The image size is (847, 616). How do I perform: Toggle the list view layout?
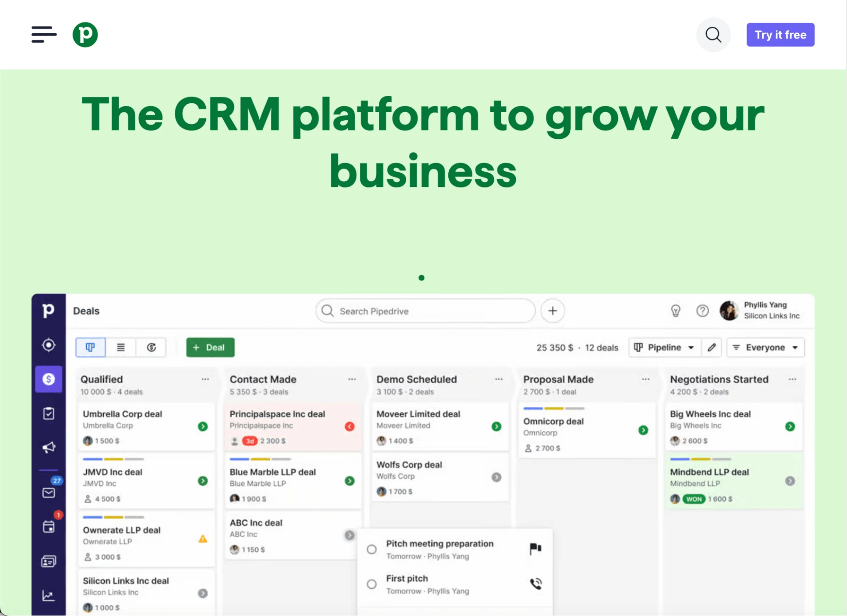[120, 347]
